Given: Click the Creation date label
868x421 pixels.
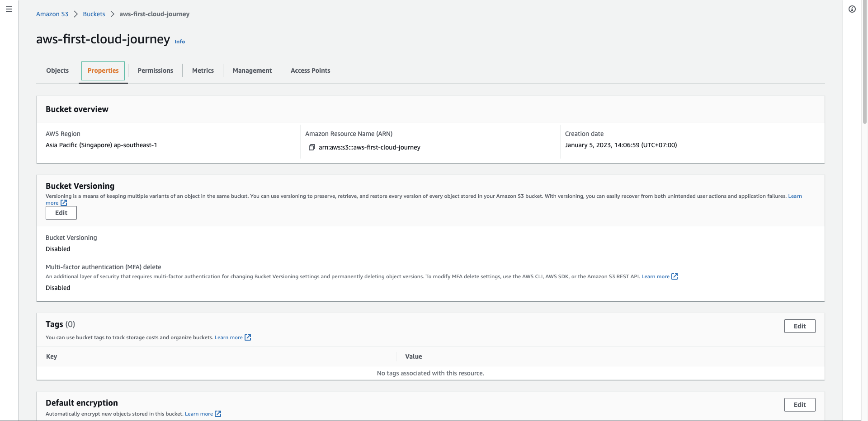Looking at the screenshot, I should [x=584, y=134].
